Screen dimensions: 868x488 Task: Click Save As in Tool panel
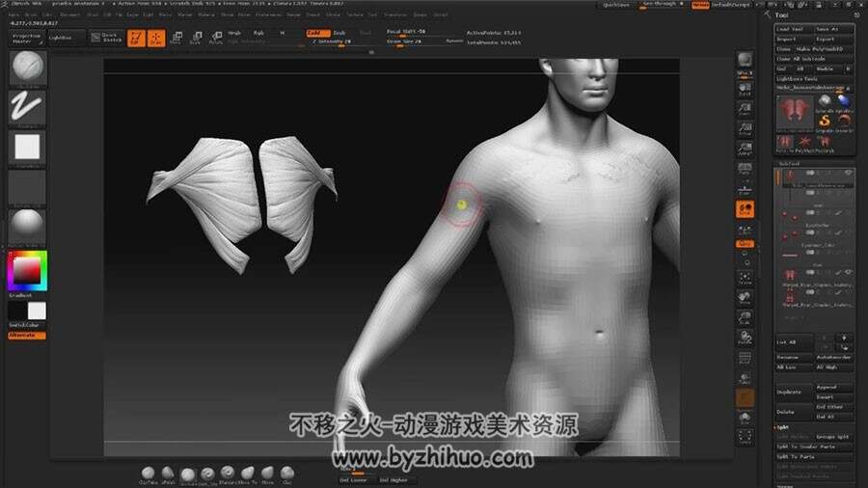point(833,29)
